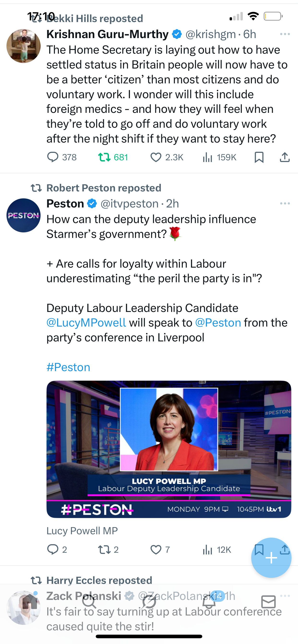Repost the Peston tweet
Screen dimensions: 298x644
pos(104,550)
